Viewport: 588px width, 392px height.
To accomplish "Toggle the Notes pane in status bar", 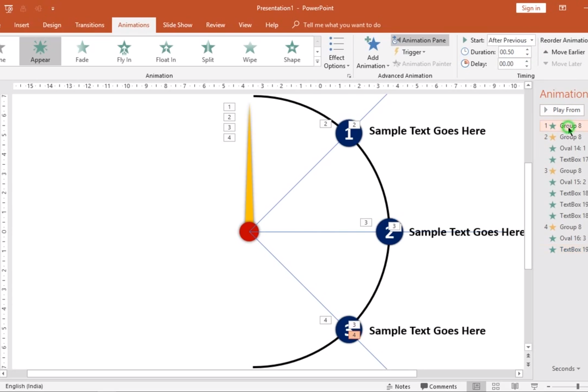I will tap(399, 386).
